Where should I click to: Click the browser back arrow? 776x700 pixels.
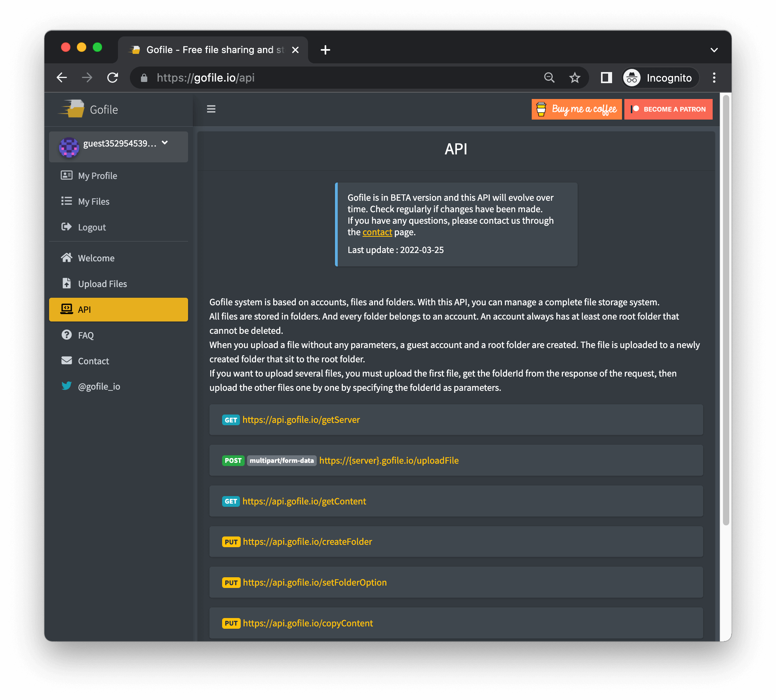pos(62,78)
